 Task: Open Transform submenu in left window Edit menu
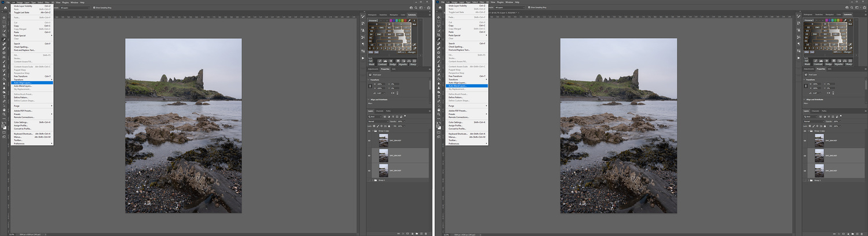[32, 79]
